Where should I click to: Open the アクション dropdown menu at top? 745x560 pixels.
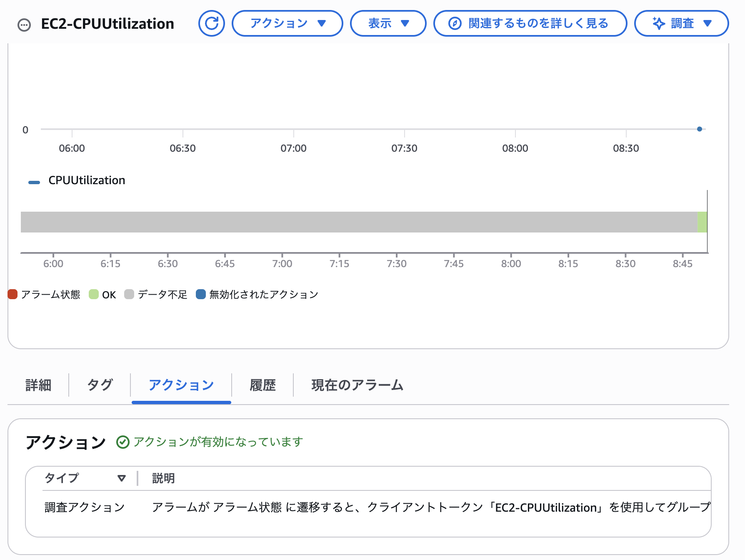pos(287,23)
